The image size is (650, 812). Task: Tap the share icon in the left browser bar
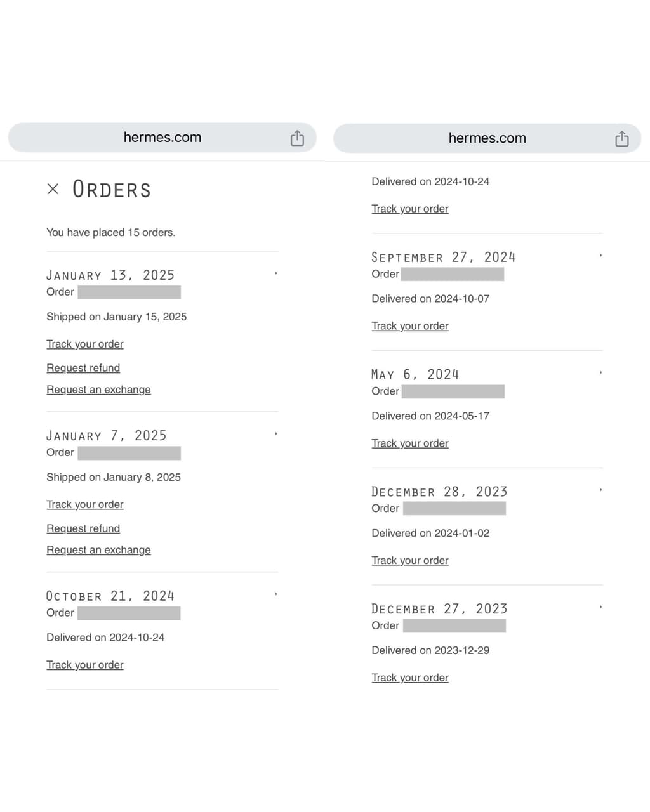coord(297,138)
